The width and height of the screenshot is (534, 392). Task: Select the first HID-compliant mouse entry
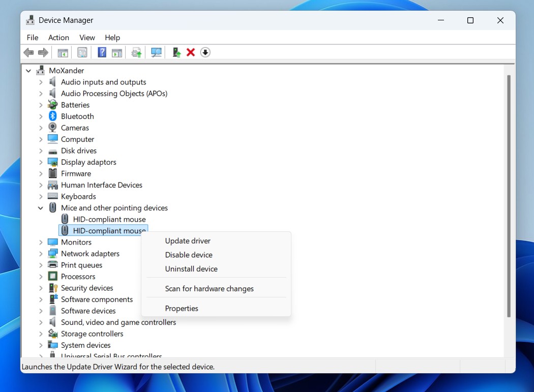[x=109, y=219]
